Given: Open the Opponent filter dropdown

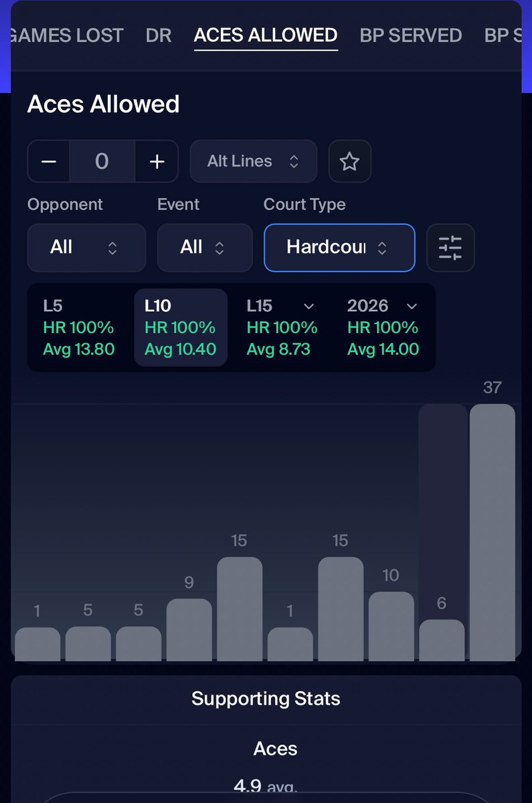Looking at the screenshot, I should (x=86, y=248).
